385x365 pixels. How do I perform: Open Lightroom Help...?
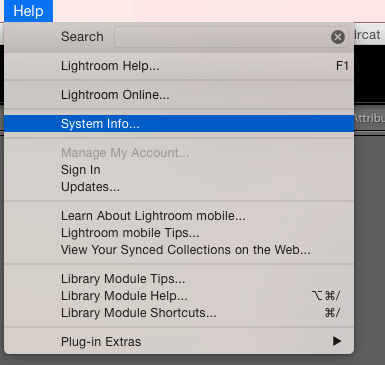(x=179, y=66)
